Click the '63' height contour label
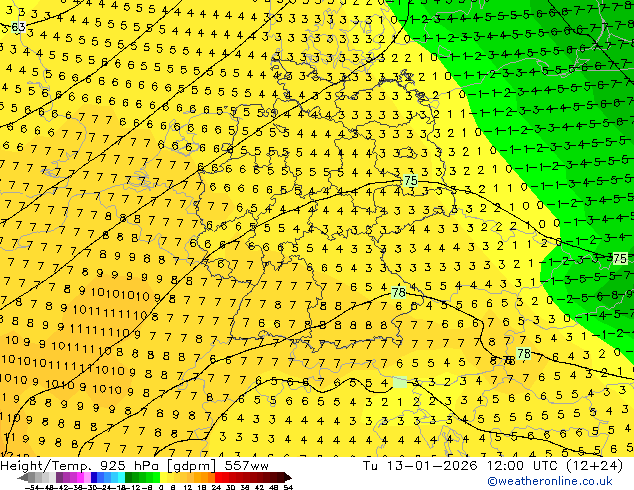The width and height of the screenshot is (634, 490). 19,27
